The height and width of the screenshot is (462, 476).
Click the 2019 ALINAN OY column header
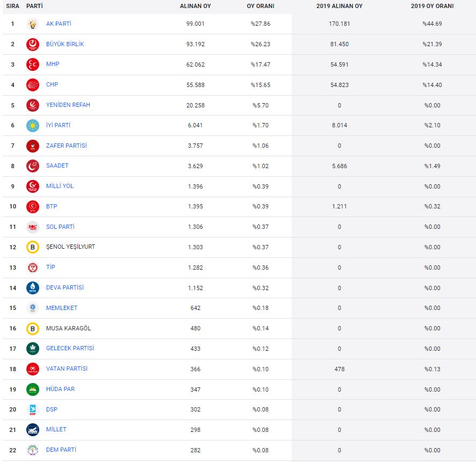point(338,6)
